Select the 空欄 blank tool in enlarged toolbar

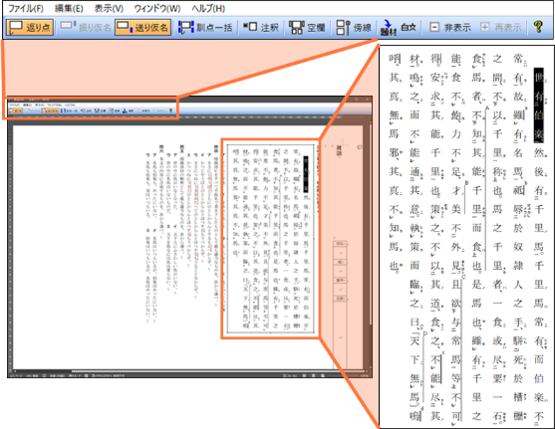pos(307,27)
